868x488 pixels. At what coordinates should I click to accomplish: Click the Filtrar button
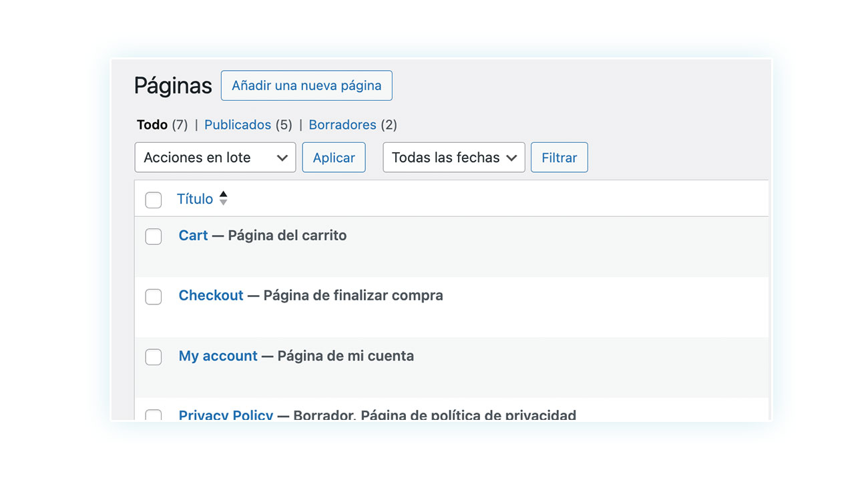click(x=560, y=158)
